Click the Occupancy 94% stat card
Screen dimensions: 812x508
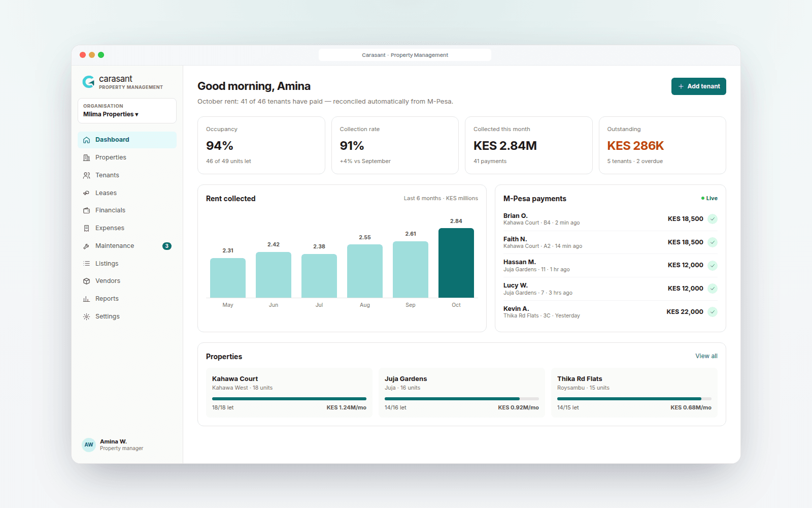tap(261, 145)
